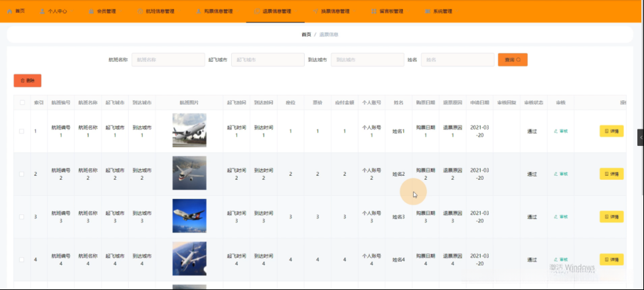Click the 审核 review icon for row 2
Image resolution: width=644 pixels, height=290 pixels.
560,174
